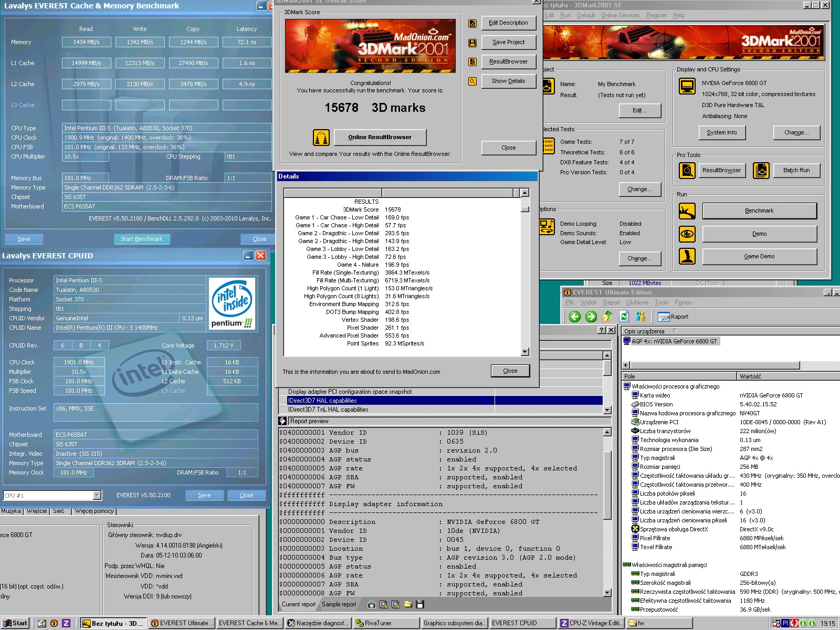Switch to the Current report tab
Viewport: 840px width, 630px height.
tap(299, 605)
